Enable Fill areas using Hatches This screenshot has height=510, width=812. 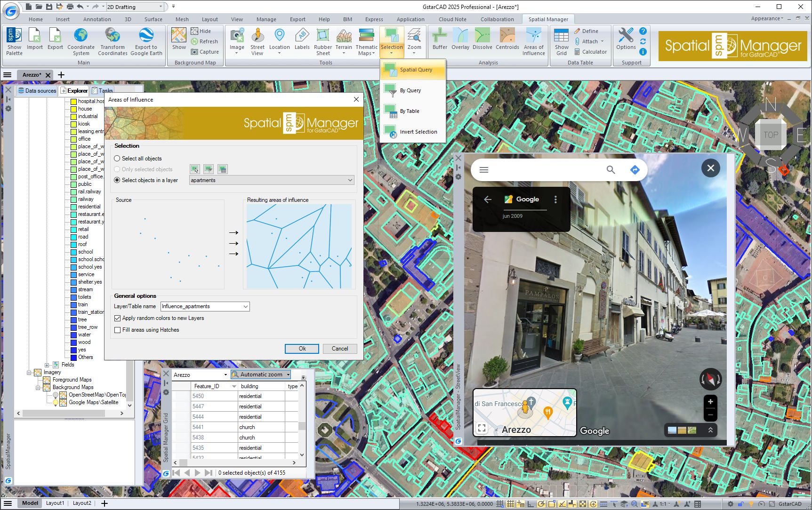pyautogui.click(x=118, y=330)
